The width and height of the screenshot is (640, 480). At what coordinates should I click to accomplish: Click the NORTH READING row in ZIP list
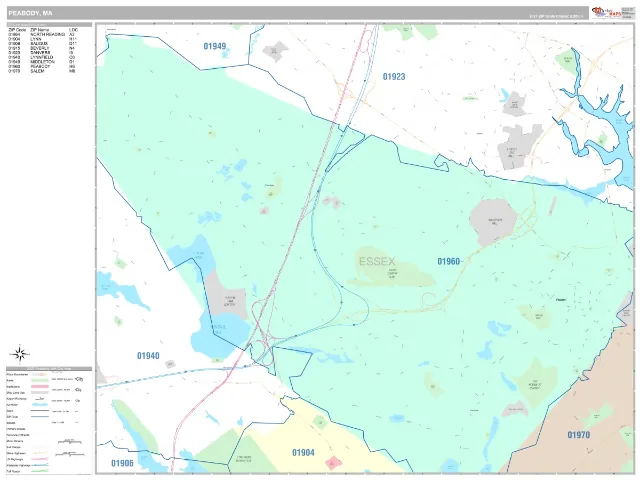42,35
